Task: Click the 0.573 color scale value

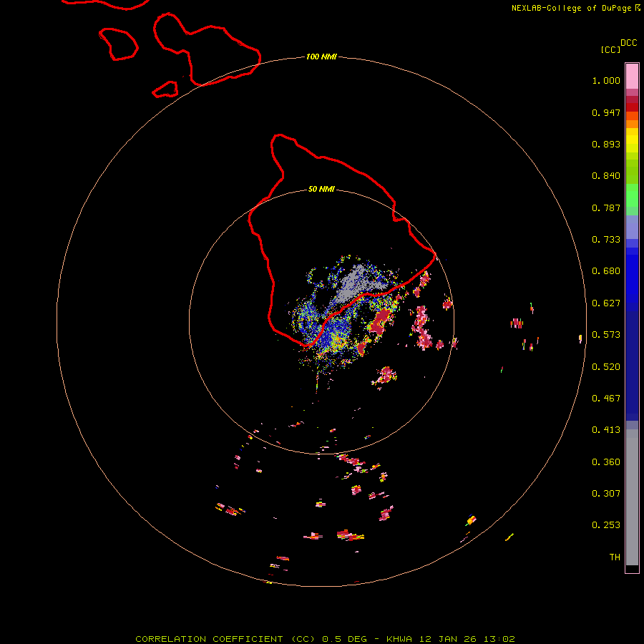Action: (606, 335)
